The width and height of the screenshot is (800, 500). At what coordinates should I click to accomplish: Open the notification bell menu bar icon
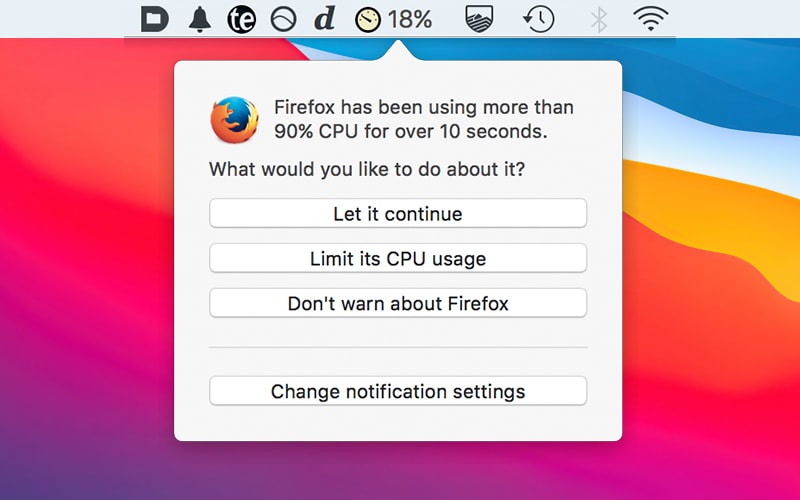coord(200,19)
